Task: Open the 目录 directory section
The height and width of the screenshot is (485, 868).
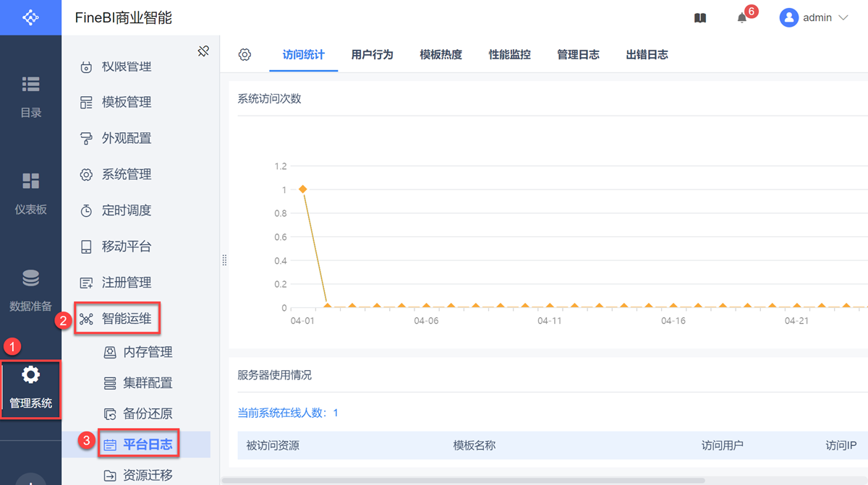Action: coord(31,95)
